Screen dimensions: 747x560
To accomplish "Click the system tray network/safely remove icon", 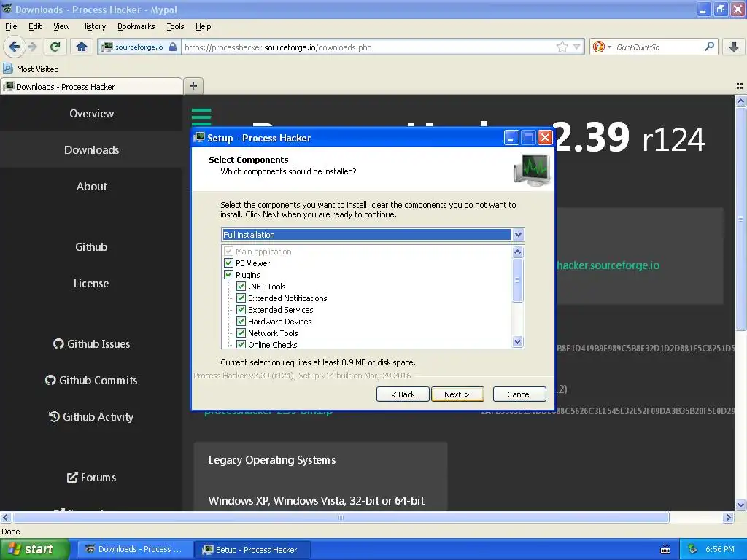I will [x=693, y=550].
